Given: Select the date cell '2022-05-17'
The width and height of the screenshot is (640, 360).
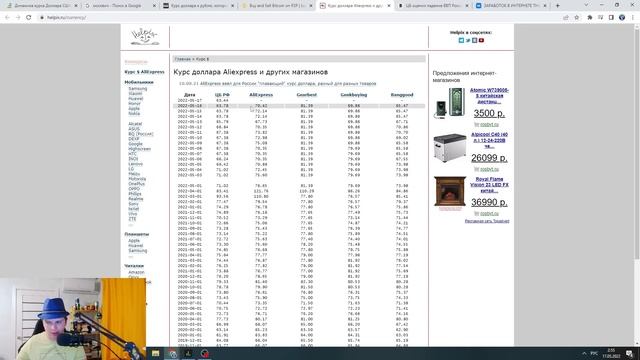Looking at the screenshot, I should tap(190, 100).
